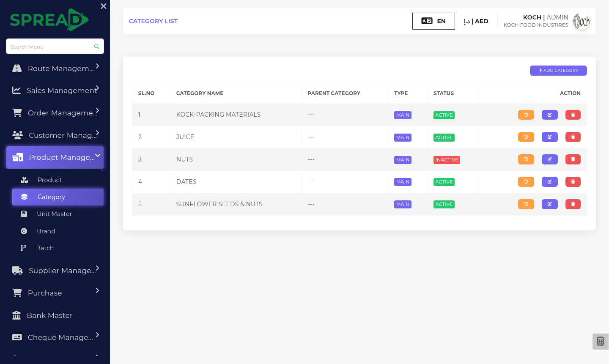This screenshot has width=609, height=364.
Task: Click the SPREAD logo
Action: tap(49, 19)
